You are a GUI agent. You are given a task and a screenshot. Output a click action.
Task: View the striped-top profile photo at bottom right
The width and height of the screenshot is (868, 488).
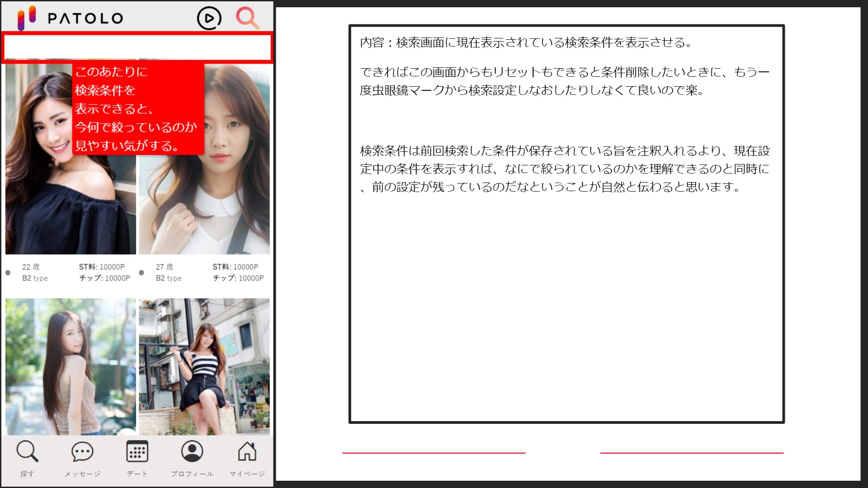coord(204,366)
